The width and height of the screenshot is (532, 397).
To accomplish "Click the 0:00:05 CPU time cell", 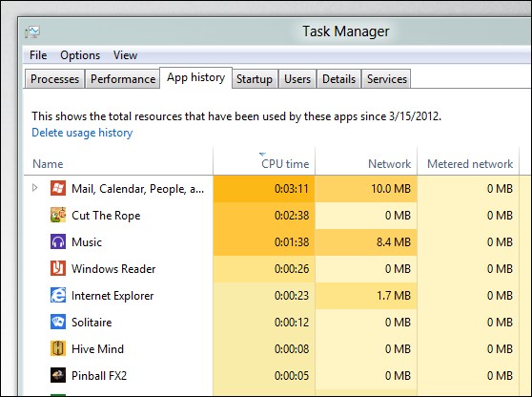I will coord(264,376).
